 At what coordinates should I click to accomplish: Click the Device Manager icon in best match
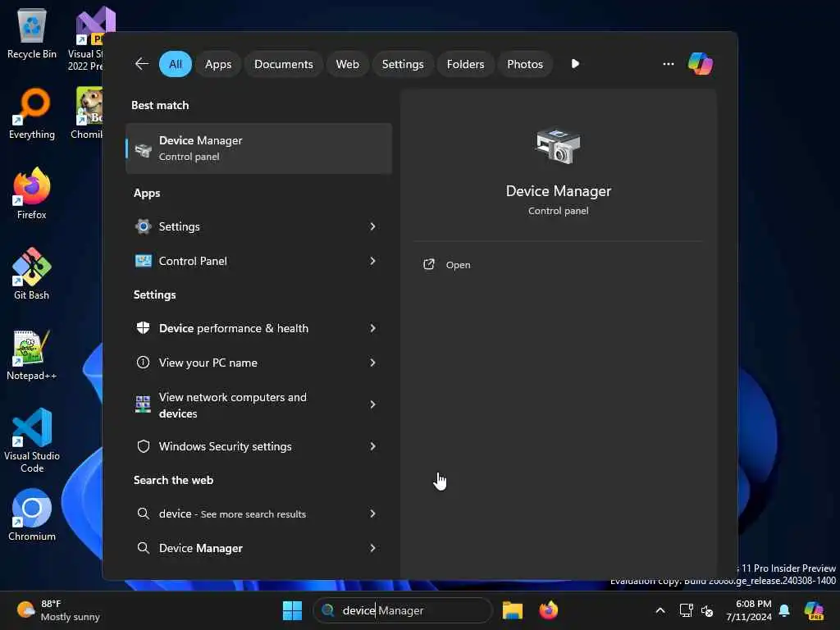pyautogui.click(x=143, y=149)
